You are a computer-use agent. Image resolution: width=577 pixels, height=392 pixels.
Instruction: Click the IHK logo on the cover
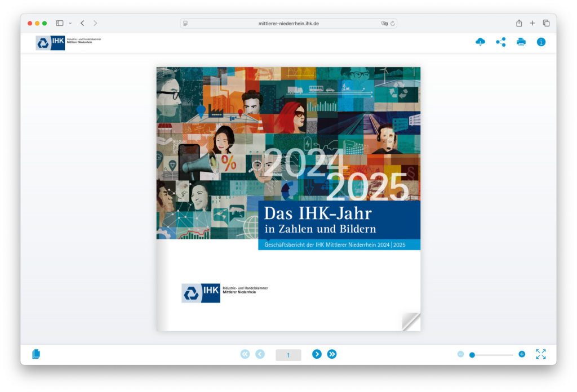tap(225, 293)
